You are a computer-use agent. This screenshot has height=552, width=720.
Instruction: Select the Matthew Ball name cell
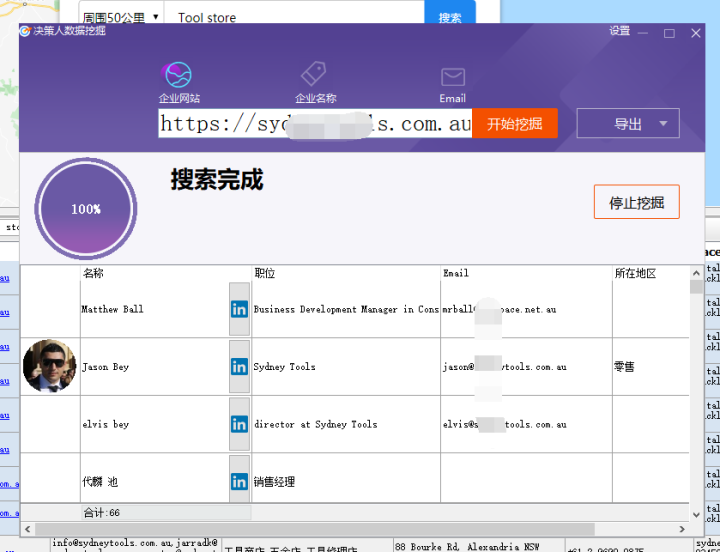tap(155, 309)
